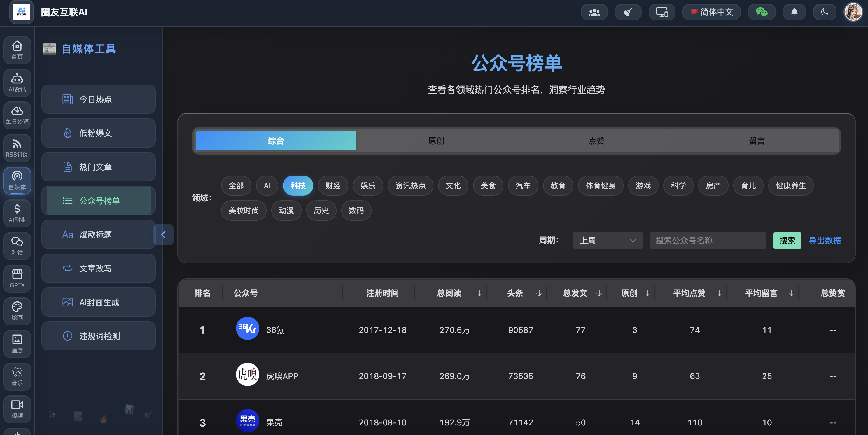Click 导出数据 link

(x=825, y=241)
